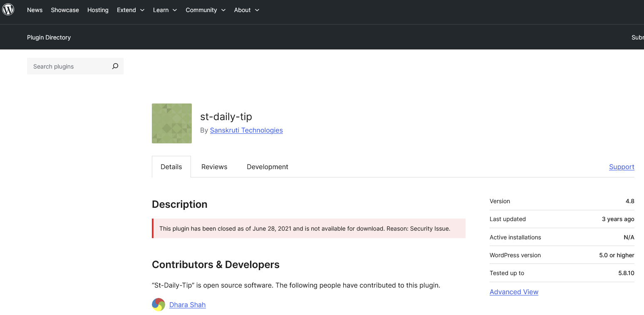Open Dhara Shah contributor profile link
The height and width of the screenshot is (315, 644).
[188, 305]
